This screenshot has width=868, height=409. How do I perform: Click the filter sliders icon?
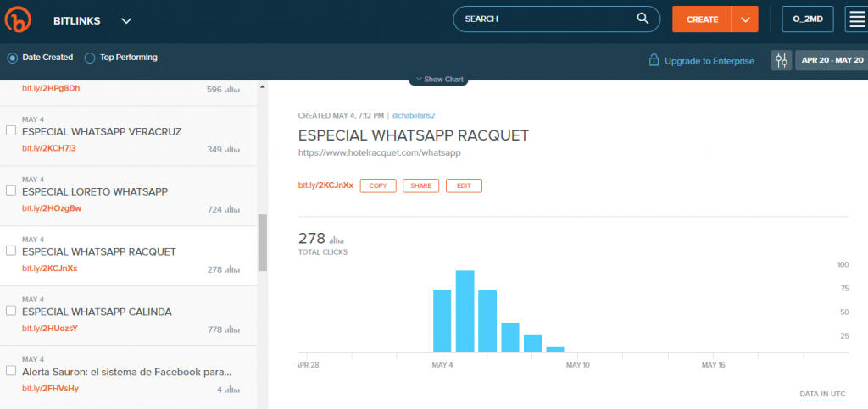point(781,60)
